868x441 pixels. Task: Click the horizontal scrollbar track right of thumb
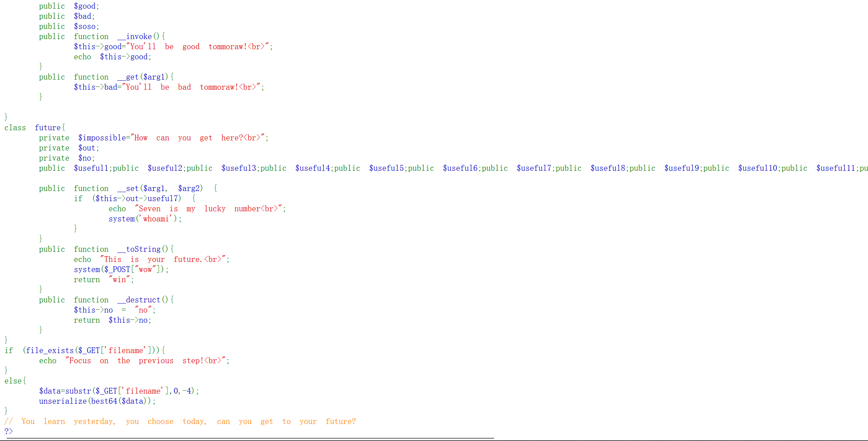tap(680, 438)
